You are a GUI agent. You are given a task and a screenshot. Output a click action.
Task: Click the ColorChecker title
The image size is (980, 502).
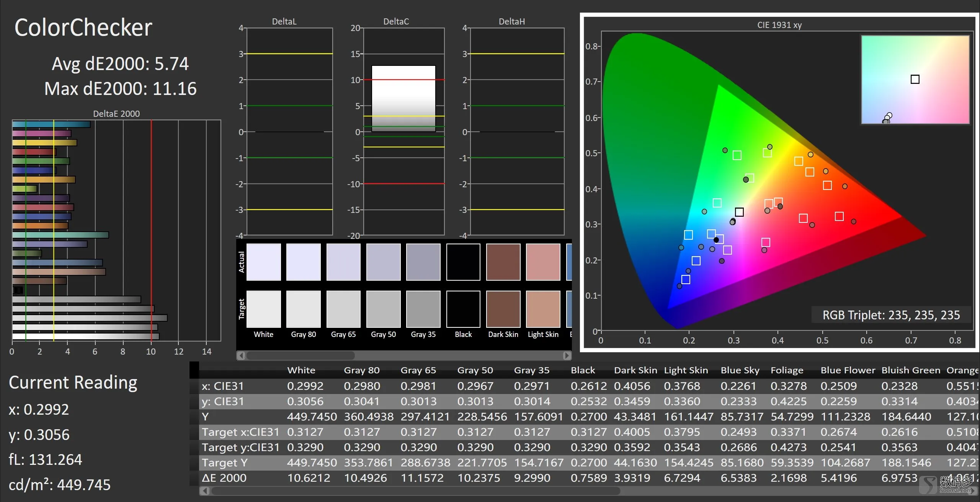click(x=83, y=28)
